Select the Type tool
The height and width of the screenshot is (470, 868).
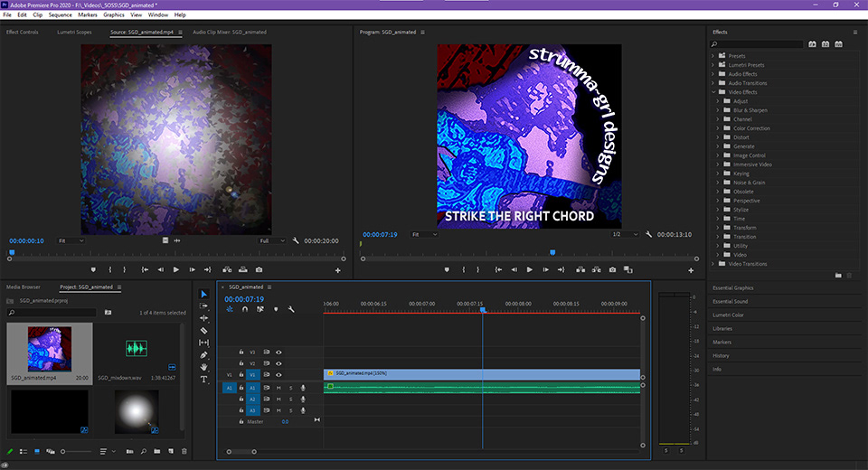(x=203, y=380)
